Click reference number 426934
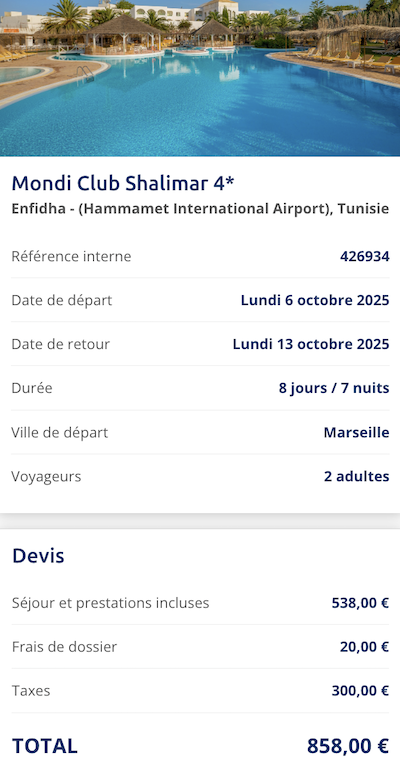This screenshot has width=400, height=768. (x=365, y=256)
